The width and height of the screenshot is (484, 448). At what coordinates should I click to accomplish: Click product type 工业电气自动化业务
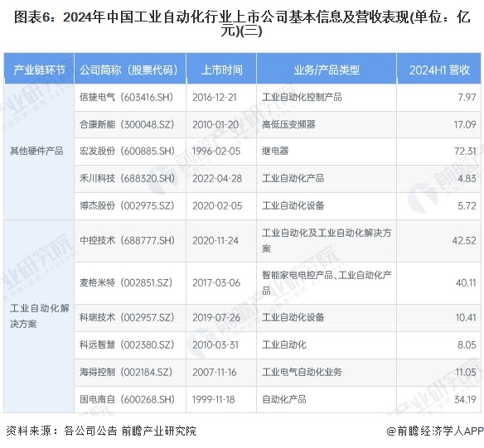coord(302,372)
